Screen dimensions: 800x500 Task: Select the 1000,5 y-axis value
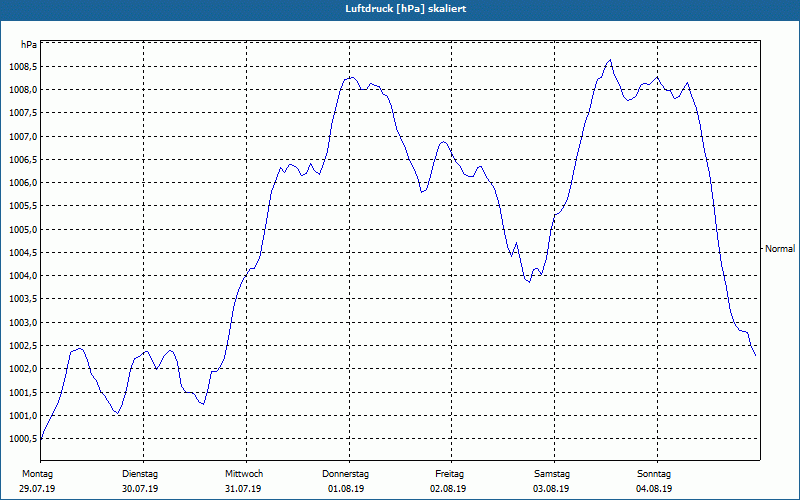[x=23, y=439]
